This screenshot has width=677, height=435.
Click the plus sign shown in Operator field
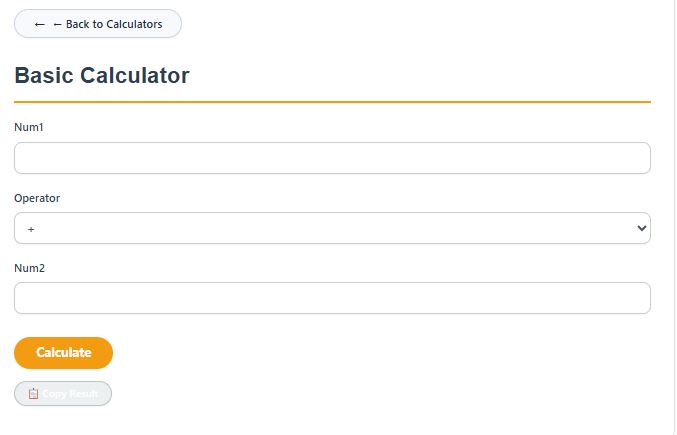pos(31,229)
